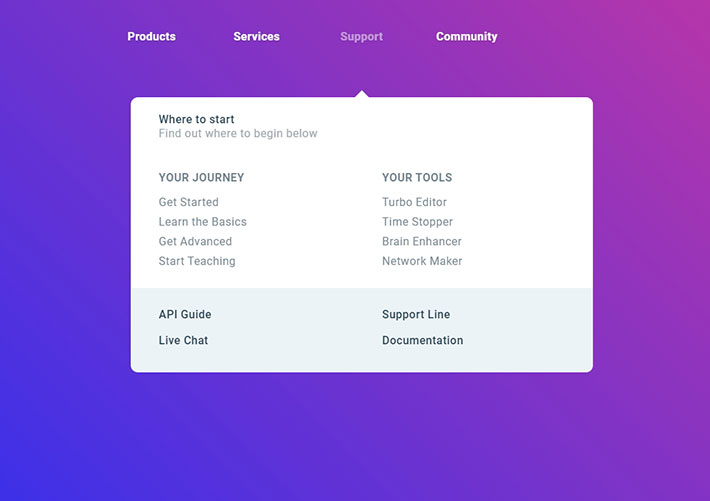Select the Support nav item
710x501 pixels.
(361, 37)
